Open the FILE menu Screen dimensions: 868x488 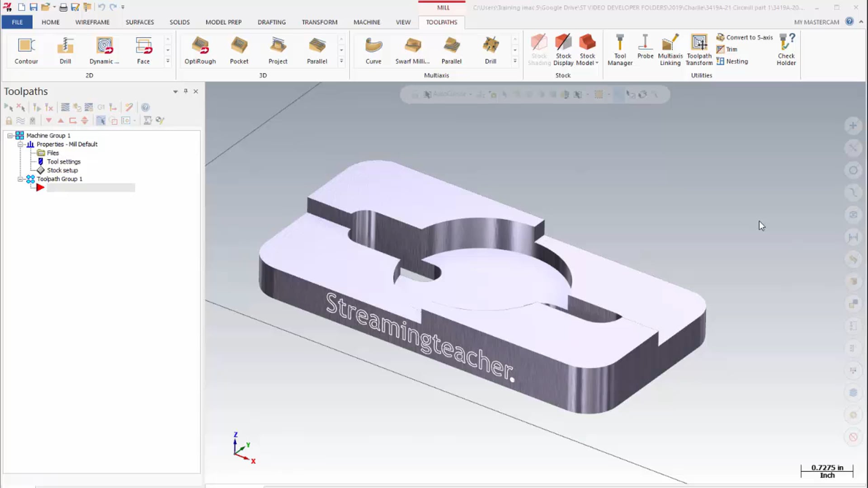click(17, 22)
